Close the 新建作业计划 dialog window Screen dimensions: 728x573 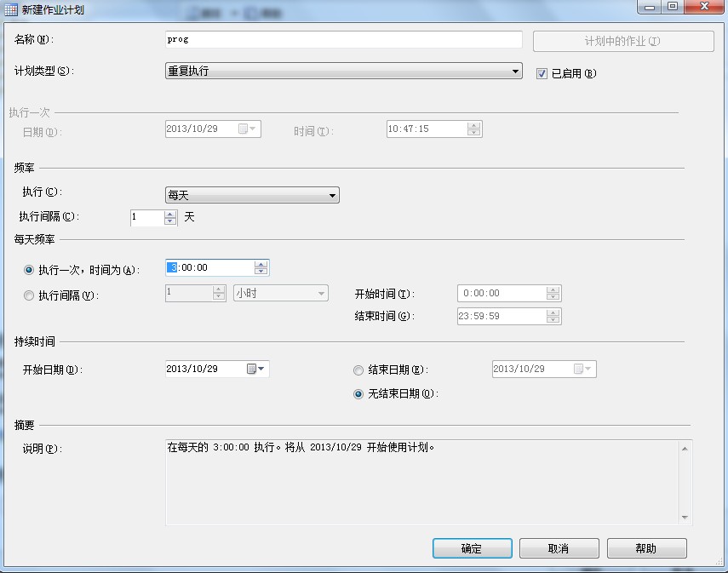coord(704,7)
